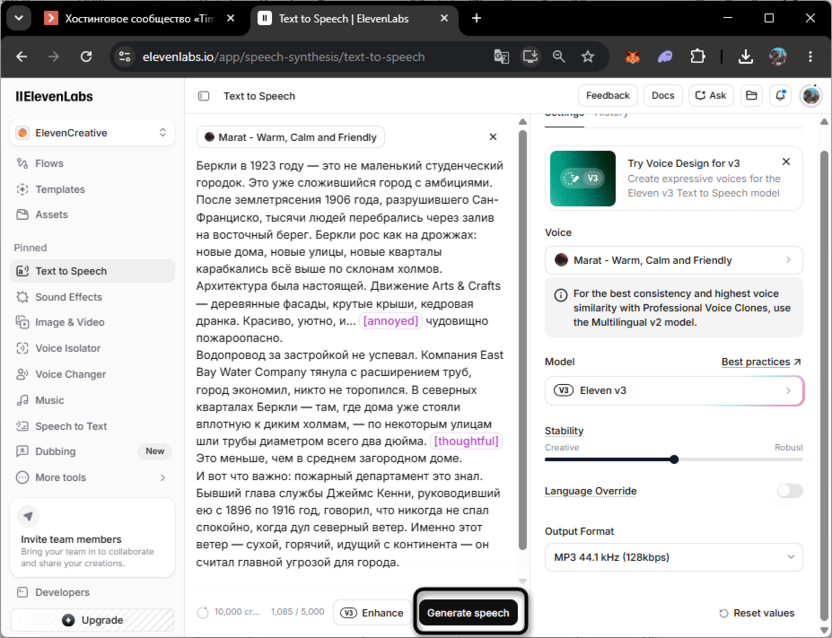Close the Text to Speech ElevenLabs tab

444,19
